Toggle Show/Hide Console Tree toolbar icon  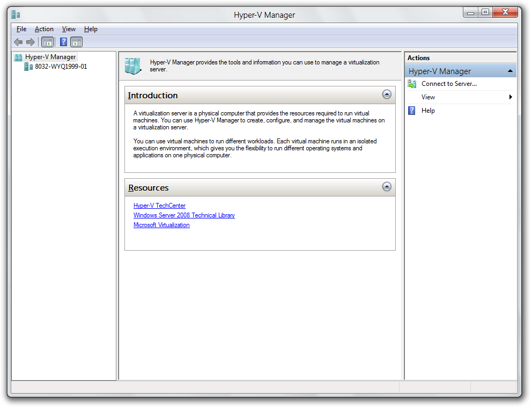48,42
